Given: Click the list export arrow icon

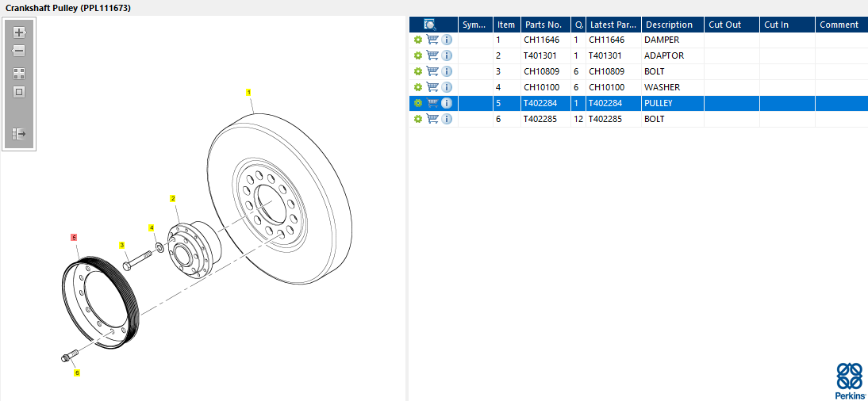Looking at the screenshot, I should pos(19,134).
